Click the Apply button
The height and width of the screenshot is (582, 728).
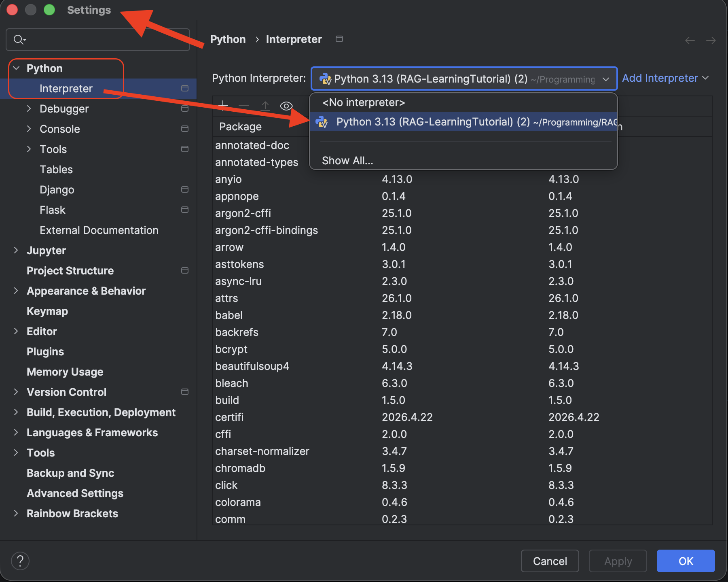(x=618, y=561)
